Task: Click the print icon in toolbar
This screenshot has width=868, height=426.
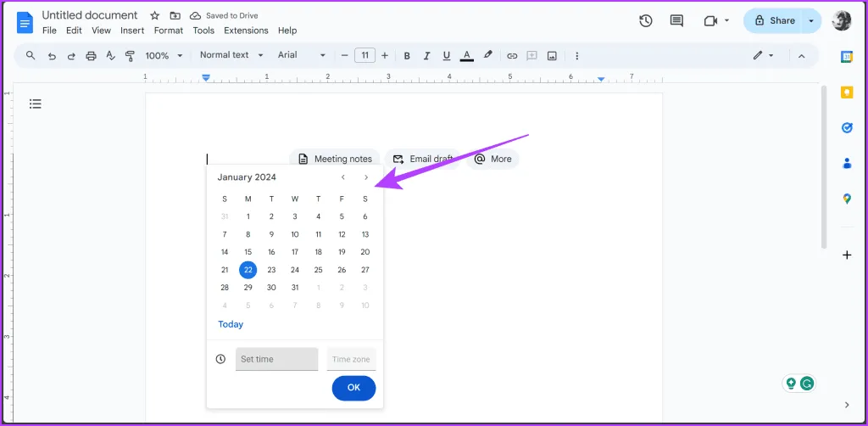Action: [x=92, y=55]
